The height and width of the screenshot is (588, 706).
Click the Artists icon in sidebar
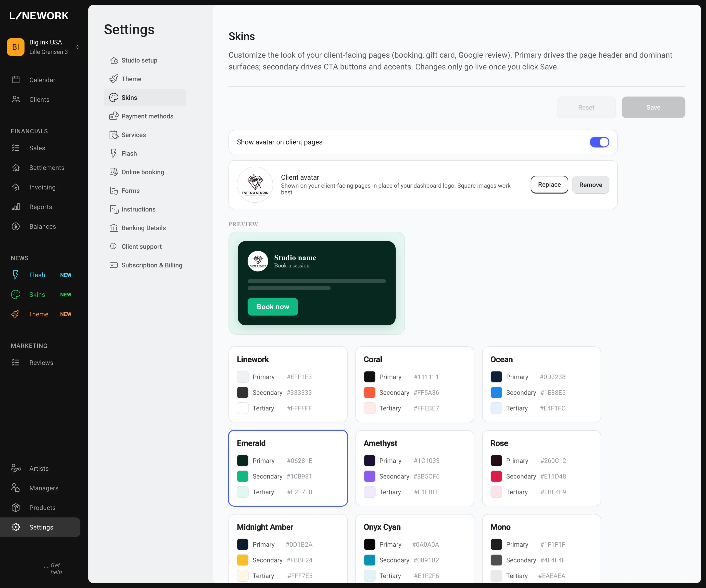coord(16,468)
